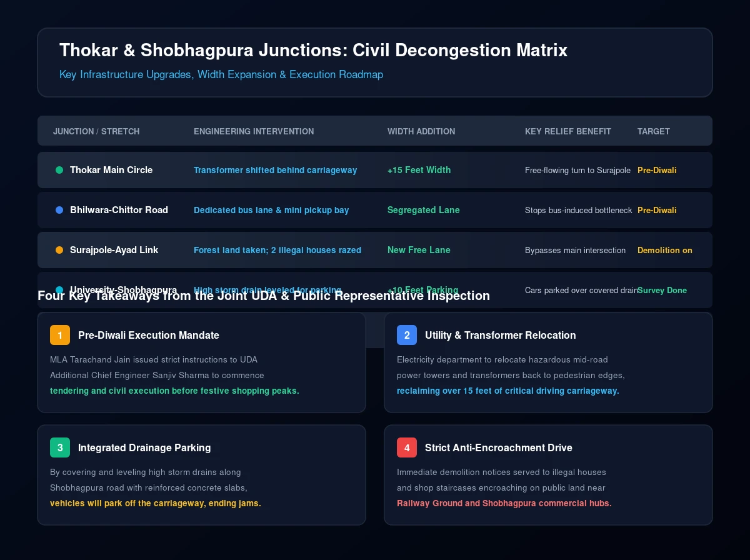The width and height of the screenshot is (750, 560).
Task: Click the 'MLA Tarachand Jain issued strict' line
Action: pos(154,359)
